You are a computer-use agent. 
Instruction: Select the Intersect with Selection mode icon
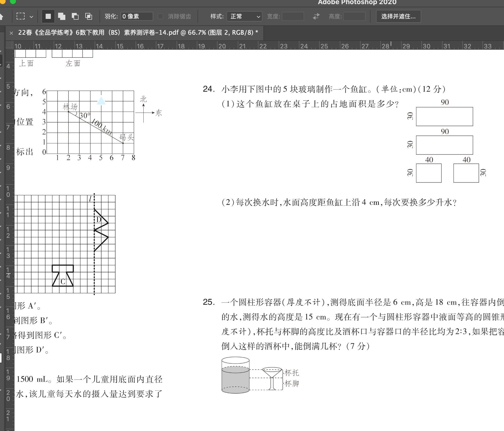click(89, 16)
